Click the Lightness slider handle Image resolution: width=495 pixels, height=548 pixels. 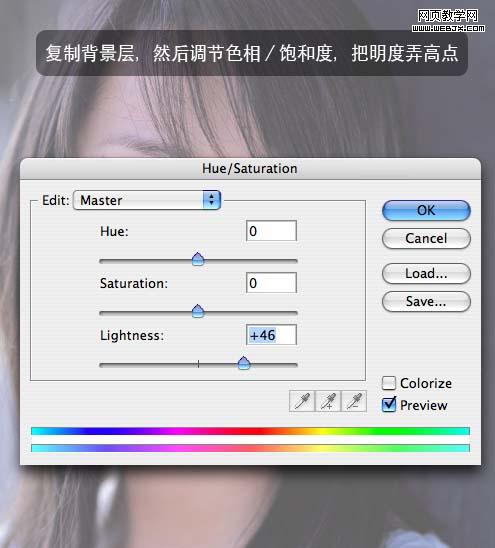click(x=244, y=363)
